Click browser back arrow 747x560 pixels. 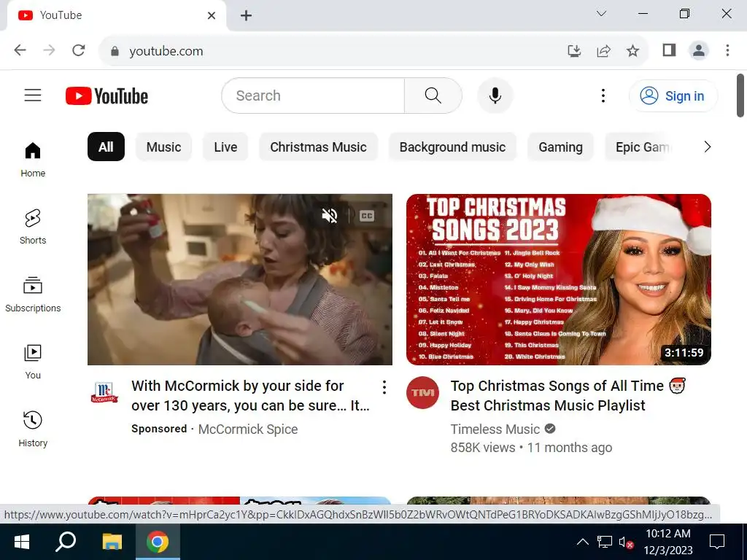click(20, 50)
